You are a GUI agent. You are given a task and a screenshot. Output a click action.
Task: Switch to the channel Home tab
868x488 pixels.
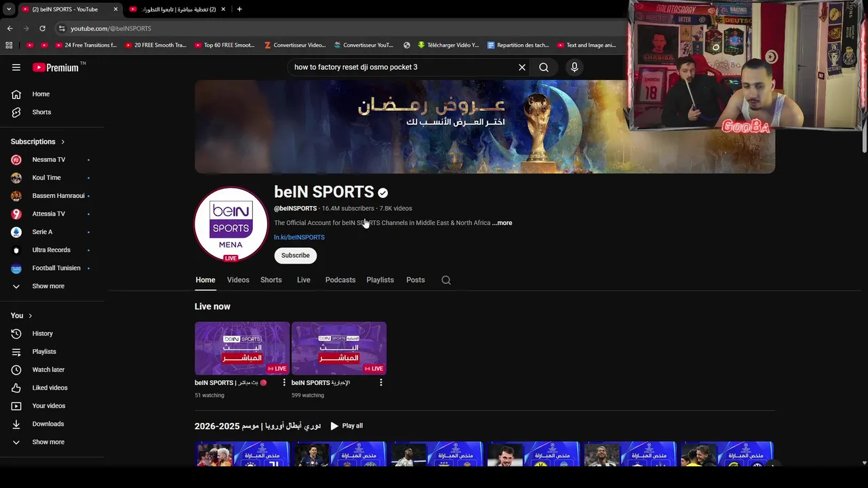click(205, 280)
